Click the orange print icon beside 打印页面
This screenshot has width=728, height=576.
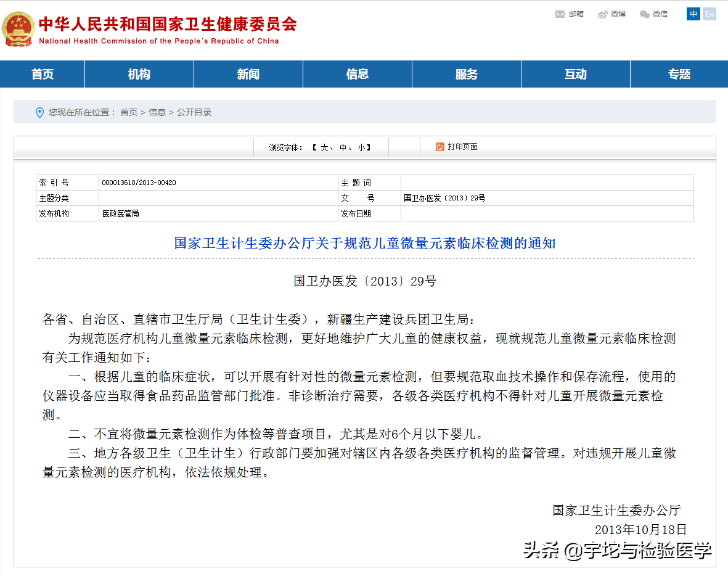click(439, 147)
